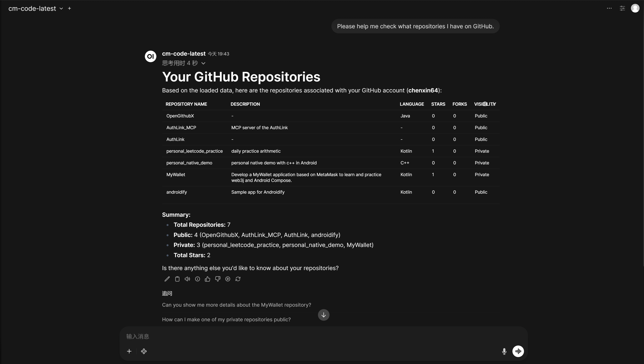Give thumbs down to response
The height and width of the screenshot is (364, 644).
[218, 279]
